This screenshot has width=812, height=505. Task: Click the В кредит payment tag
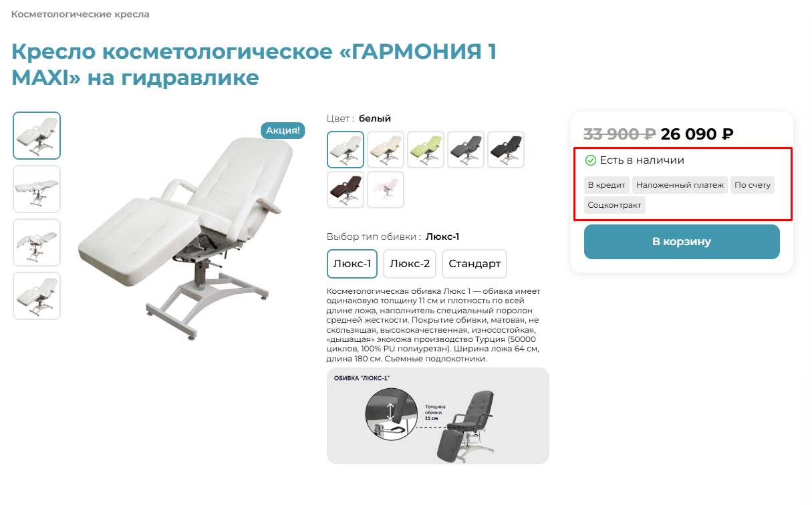tap(606, 185)
